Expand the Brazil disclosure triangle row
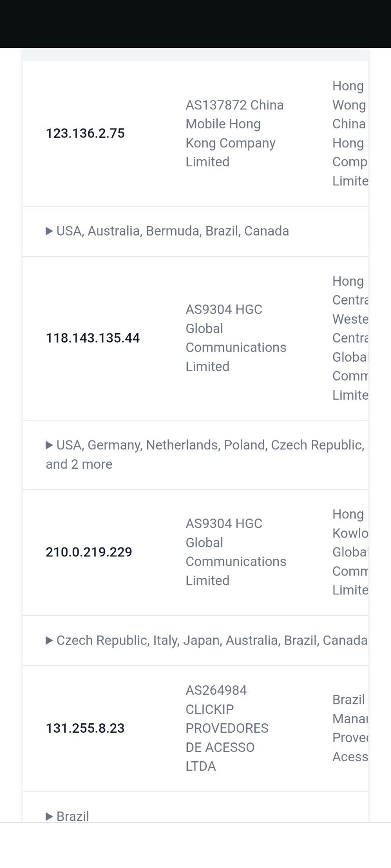 click(68, 816)
